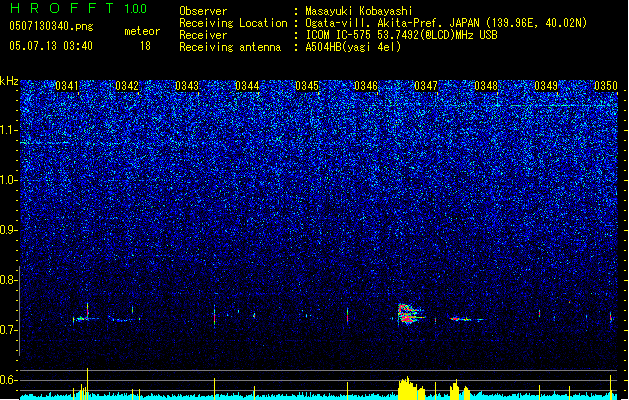Select the observer name Masayuki Kobayashi
Viewport: 629px width, 400px height.
pos(359,11)
